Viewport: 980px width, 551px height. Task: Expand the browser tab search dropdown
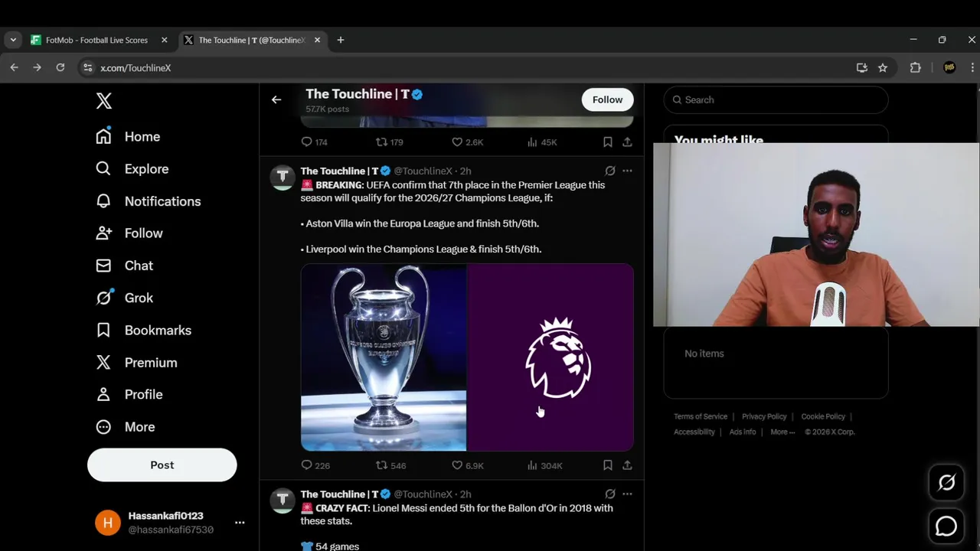(x=13, y=40)
